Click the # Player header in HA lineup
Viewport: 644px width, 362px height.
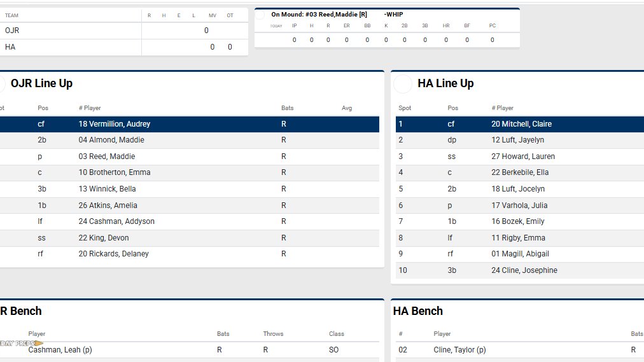pyautogui.click(x=502, y=108)
